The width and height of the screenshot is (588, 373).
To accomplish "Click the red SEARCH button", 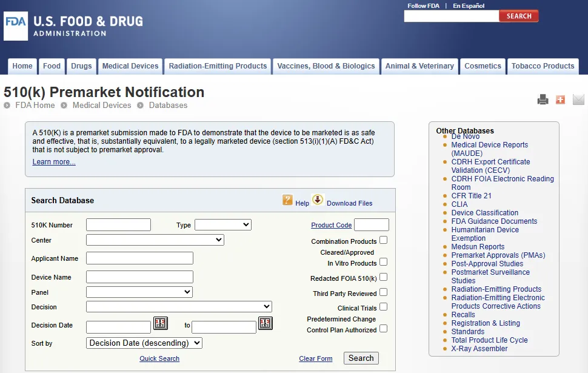I will click(519, 16).
